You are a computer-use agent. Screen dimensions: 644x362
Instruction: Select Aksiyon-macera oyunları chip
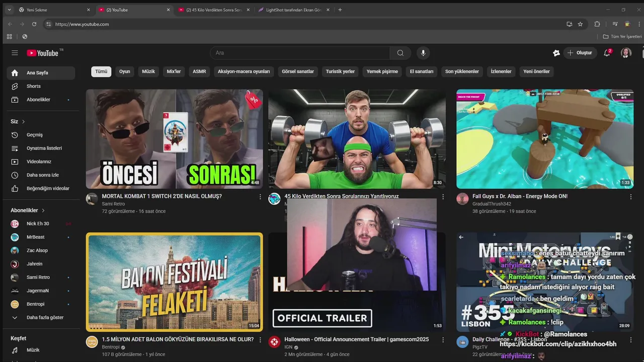[244, 71]
